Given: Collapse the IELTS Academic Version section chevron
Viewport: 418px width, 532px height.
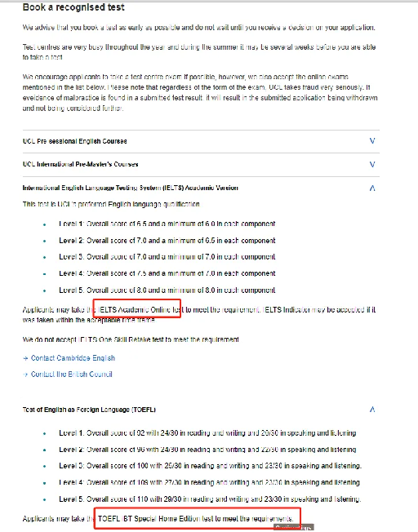Looking at the screenshot, I should [372, 188].
